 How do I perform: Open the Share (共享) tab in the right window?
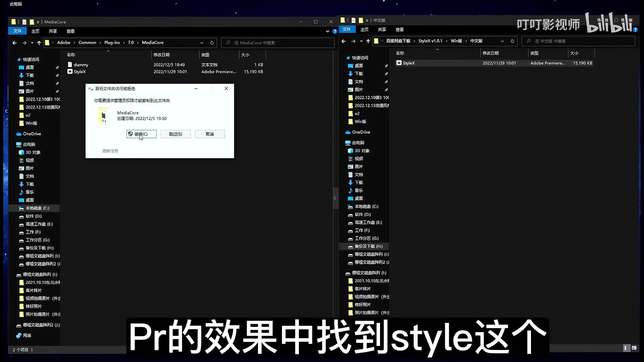382,29
